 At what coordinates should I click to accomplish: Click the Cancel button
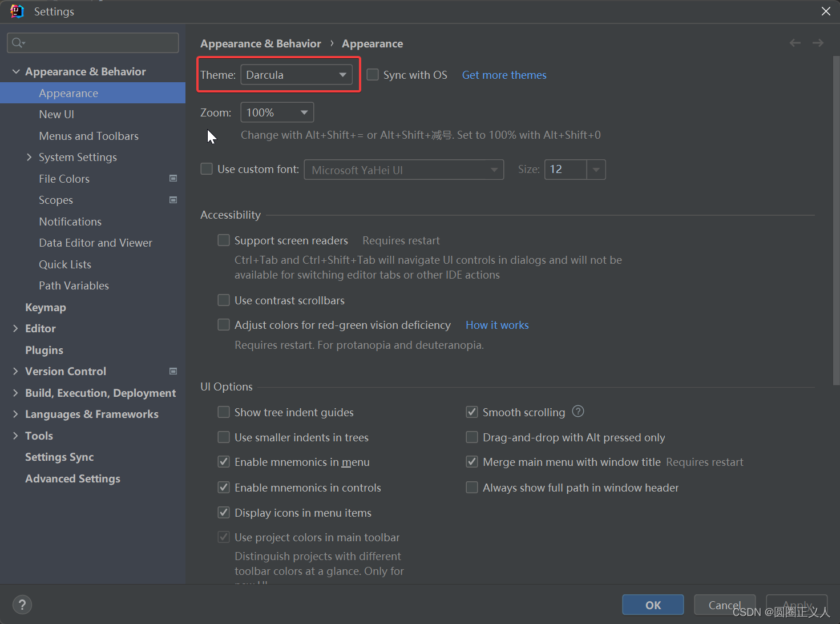click(725, 605)
